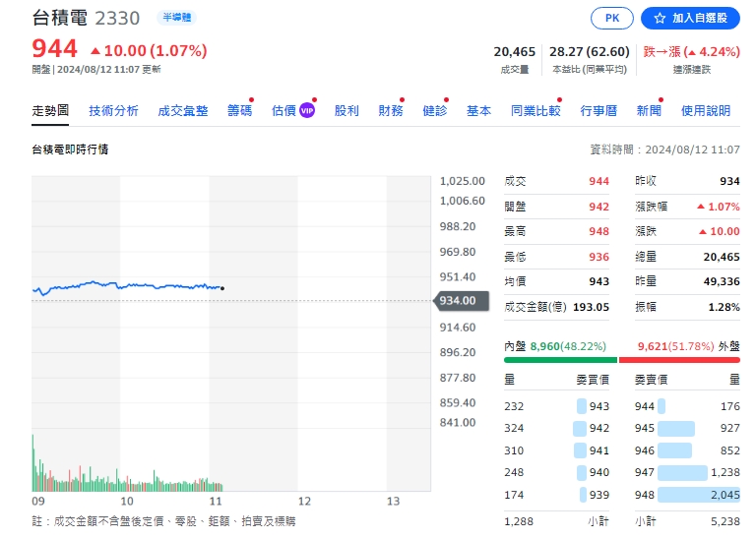Click the 最低 value 936
The height and width of the screenshot is (539, 756).
598,257
